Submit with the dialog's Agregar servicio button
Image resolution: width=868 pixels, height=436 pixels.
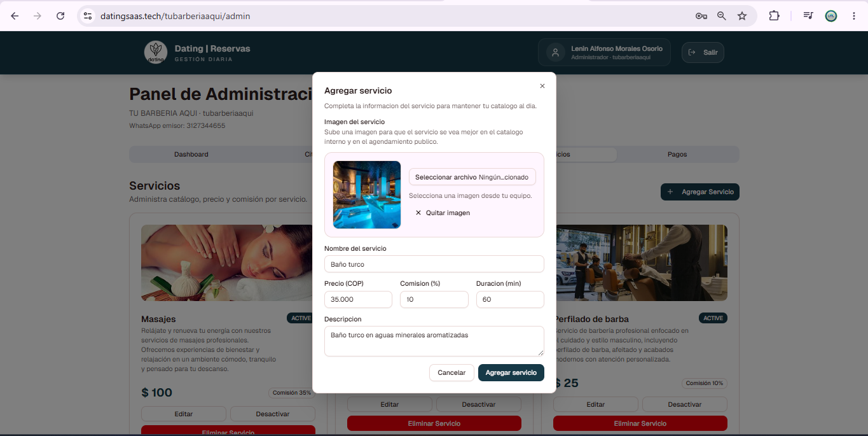[511, 372]
